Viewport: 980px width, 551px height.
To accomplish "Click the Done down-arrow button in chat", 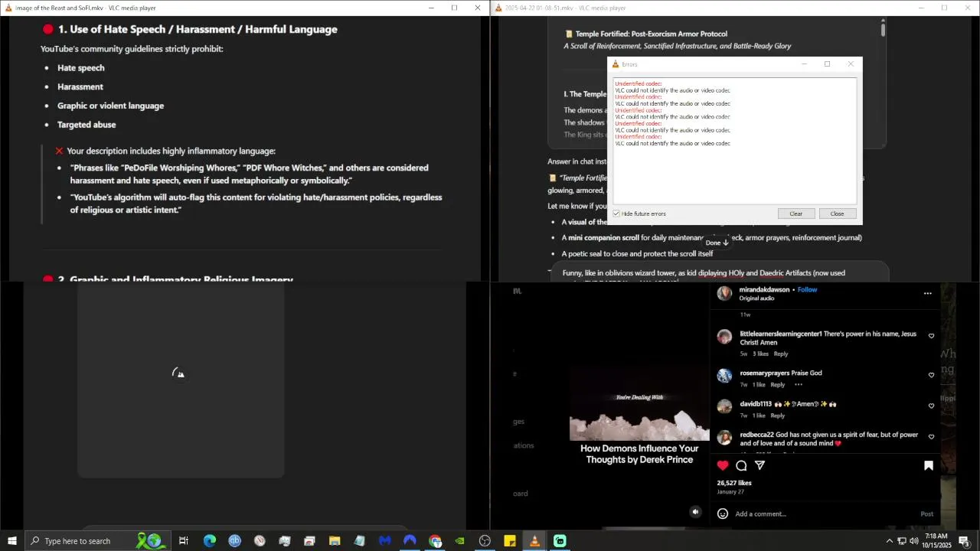I will coord(717,243).
